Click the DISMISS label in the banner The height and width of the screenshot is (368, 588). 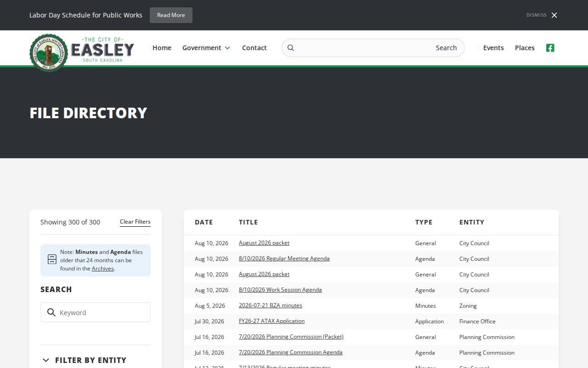click(x=537, y=15)
